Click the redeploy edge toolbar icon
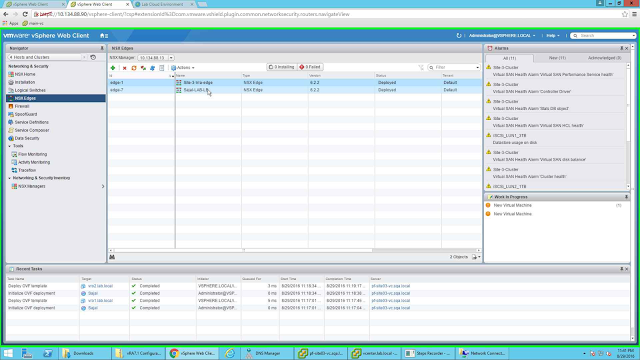640x360 pixels. 143,68
